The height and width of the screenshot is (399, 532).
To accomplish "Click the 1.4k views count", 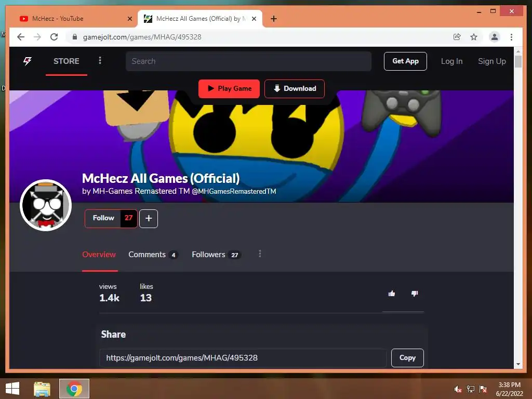I will point(109,298).
